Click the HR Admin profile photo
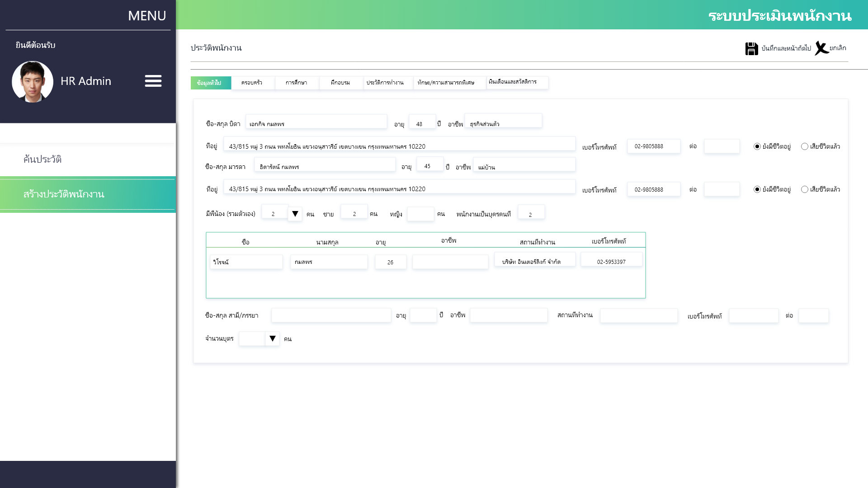 (x=33, y=82)
